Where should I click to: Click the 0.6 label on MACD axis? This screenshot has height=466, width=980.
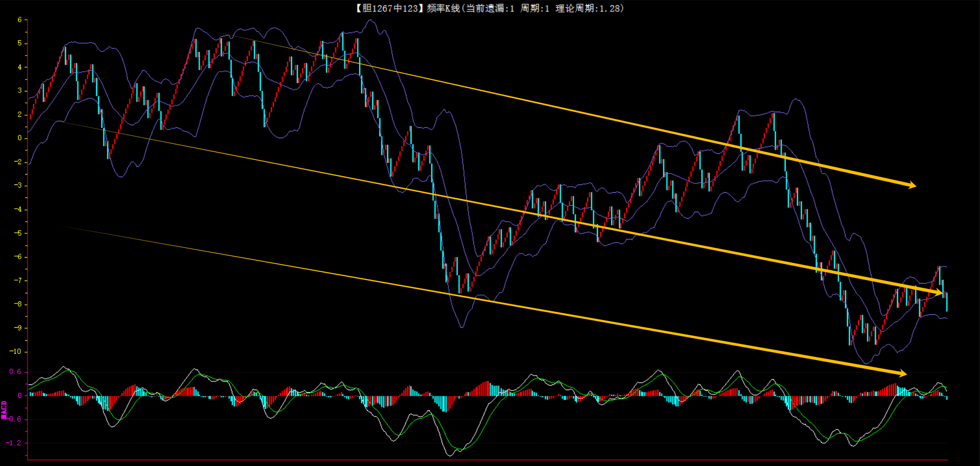pos(15,372)
